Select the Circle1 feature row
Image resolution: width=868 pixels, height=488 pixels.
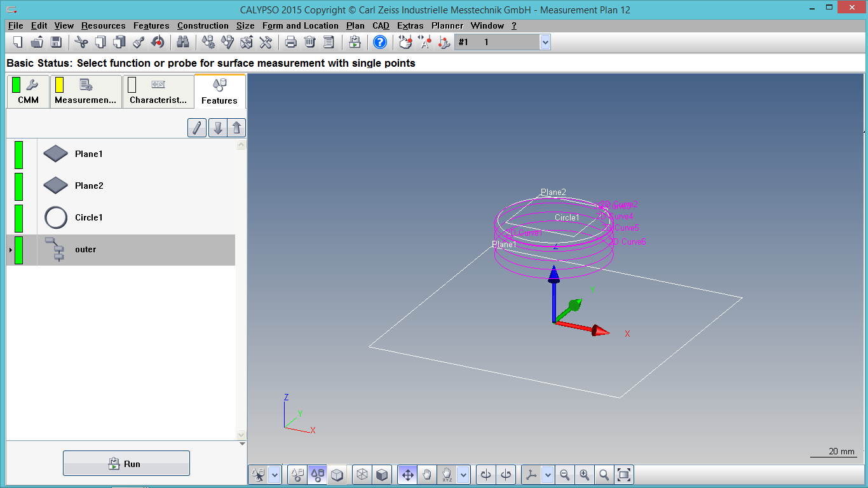point(121,218)
